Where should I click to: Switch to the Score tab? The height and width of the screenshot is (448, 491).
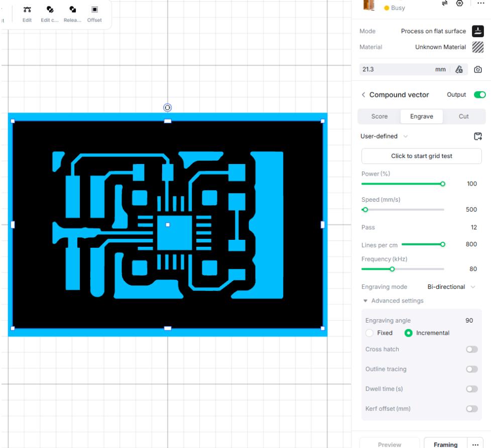click(x=379, y=116)
